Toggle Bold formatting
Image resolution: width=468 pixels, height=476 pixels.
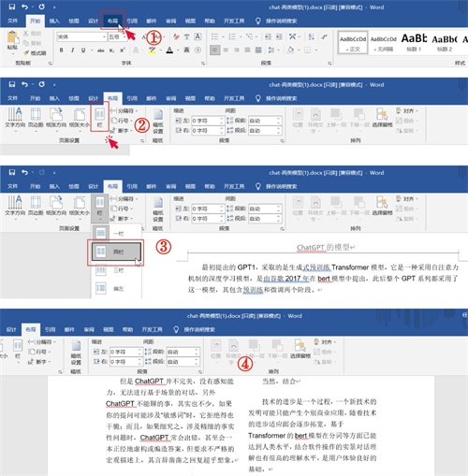62,50
